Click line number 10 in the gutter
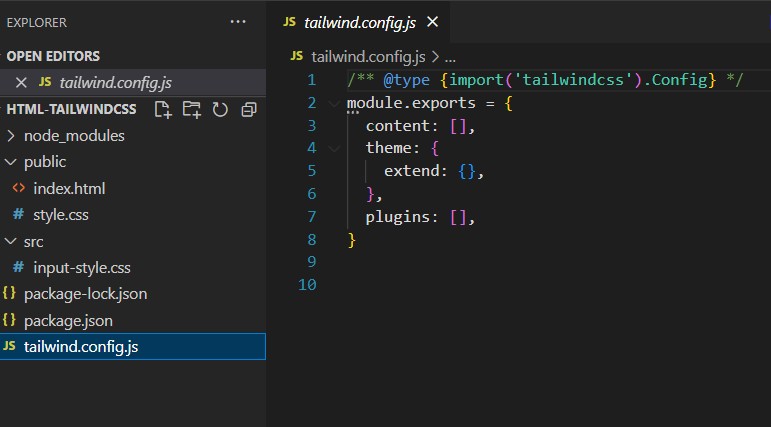Screen dimensions: 771x427 tap(307, 285)
